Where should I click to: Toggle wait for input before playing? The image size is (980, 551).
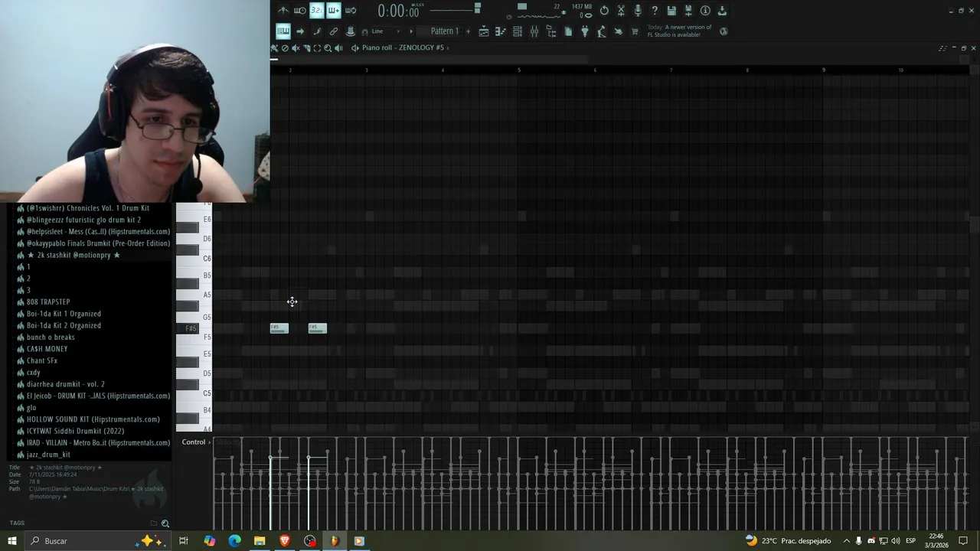coord(299,11)
